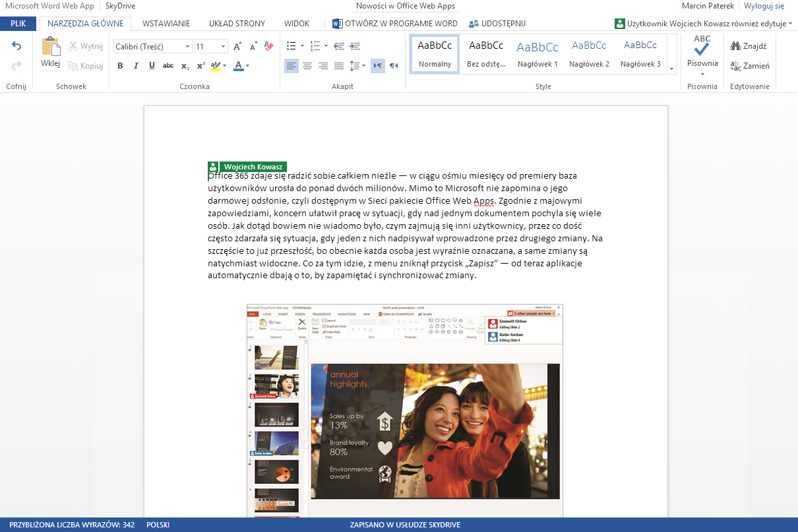Click the POLSKI language status entry
Viewport: 798px width, 532px height.
tap(158, 525)
